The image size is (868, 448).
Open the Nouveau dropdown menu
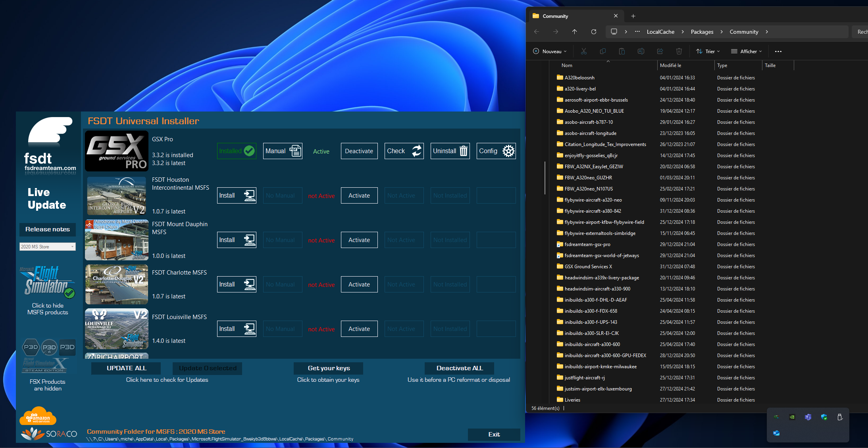550,51
